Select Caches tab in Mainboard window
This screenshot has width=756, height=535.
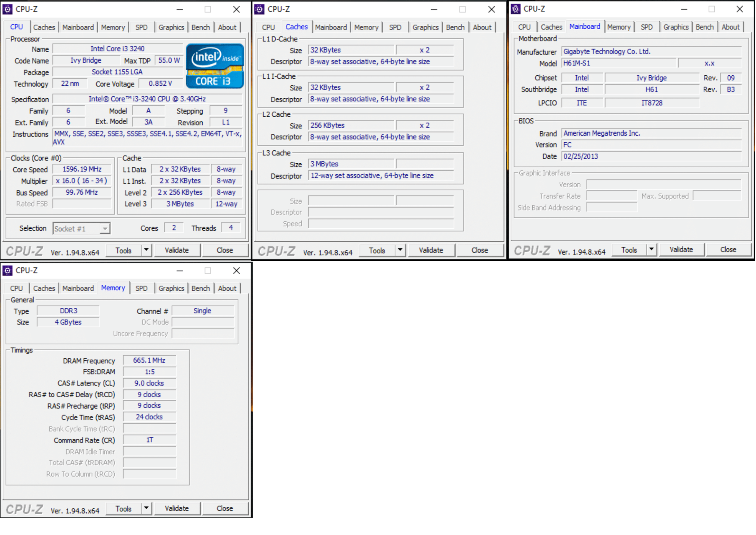(x=551, y=27)
